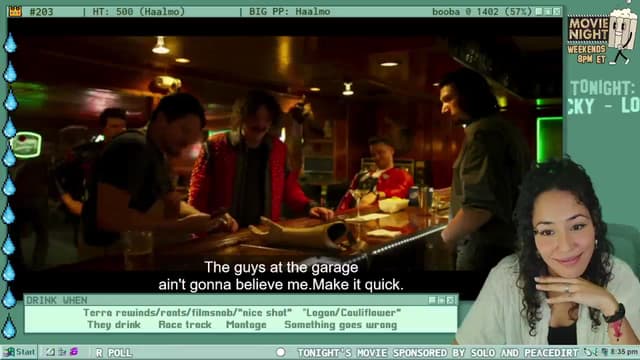Click the streamer webcam overlay
This screenshot has height=360, width=640.
tap(548, 252)
